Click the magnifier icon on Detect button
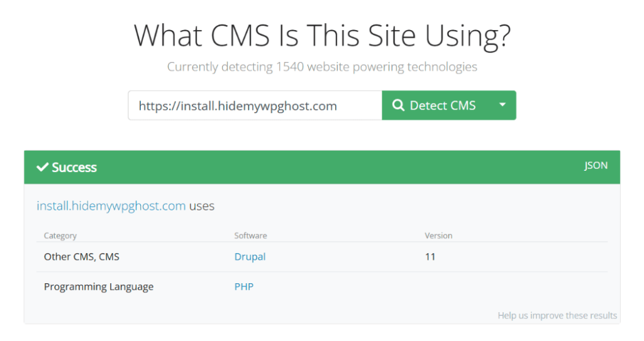The height and width of the screenshot is (341, 644). pyautogui.click(x=398, y=106)
